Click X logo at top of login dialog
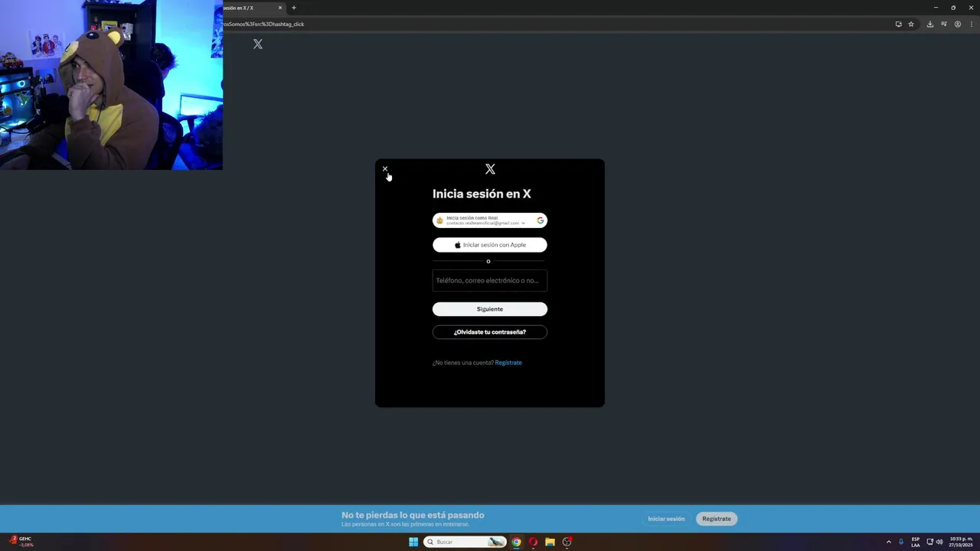Screen dimensions: 980x551 pyautogui.click(x=490, y=169)
